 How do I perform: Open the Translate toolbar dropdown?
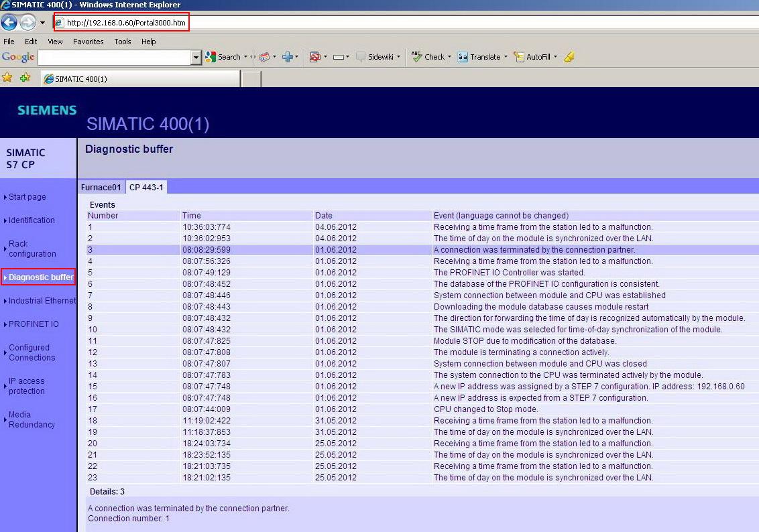tap(506, 57)
